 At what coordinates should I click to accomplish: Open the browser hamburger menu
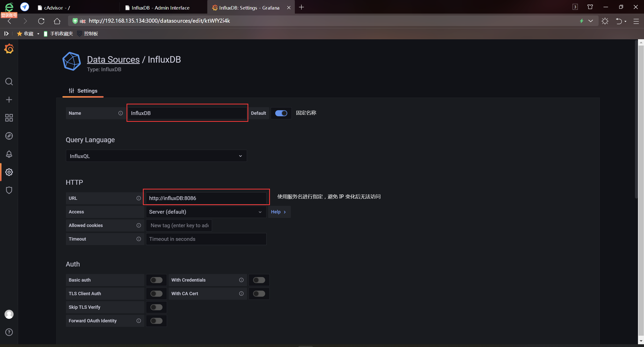tap(636, 21)
